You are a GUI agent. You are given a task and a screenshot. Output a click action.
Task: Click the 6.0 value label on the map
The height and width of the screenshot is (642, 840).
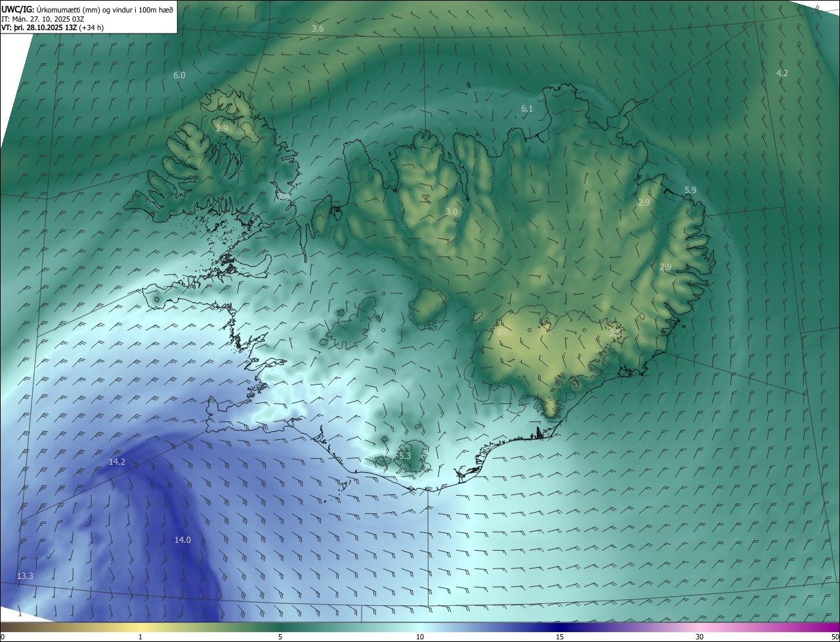tap(179, 75)
